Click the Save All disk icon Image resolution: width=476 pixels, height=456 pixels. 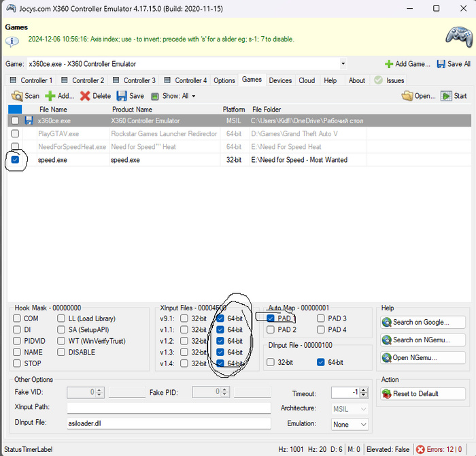[442, 64]
